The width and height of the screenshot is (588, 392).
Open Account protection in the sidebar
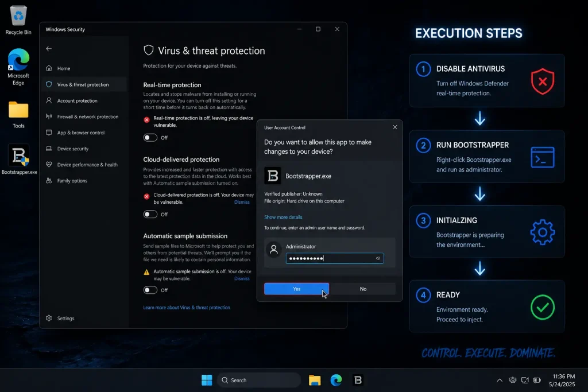tap(84, 100)
